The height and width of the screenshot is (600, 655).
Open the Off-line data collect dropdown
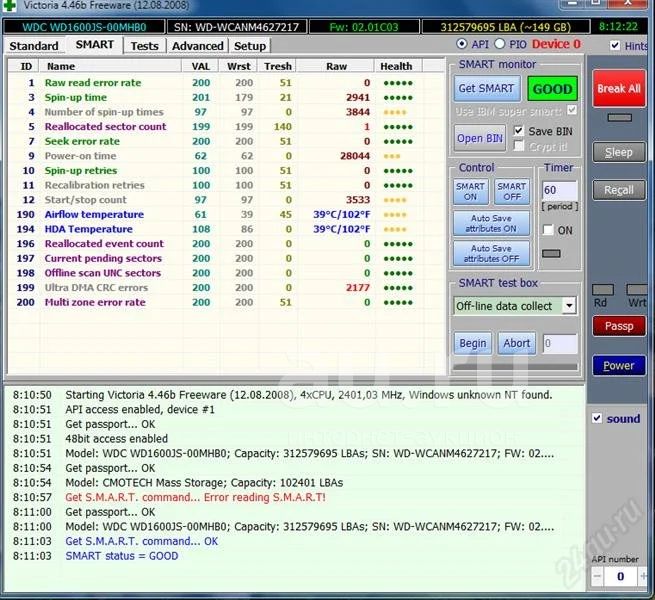tap(569, 306)
